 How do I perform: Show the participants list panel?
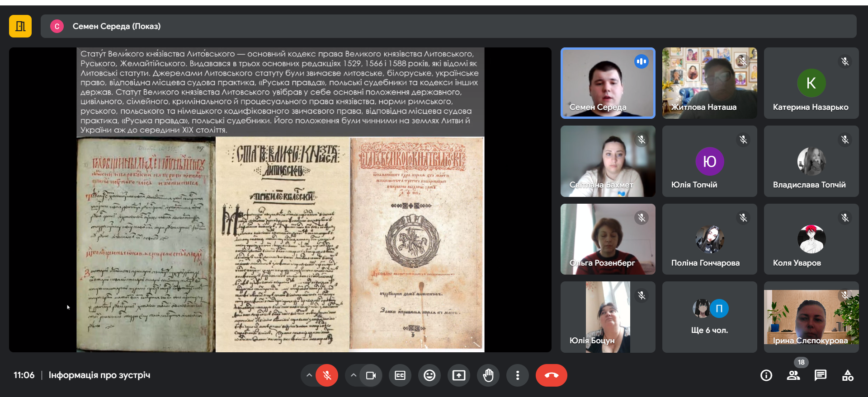click(793, 375)
